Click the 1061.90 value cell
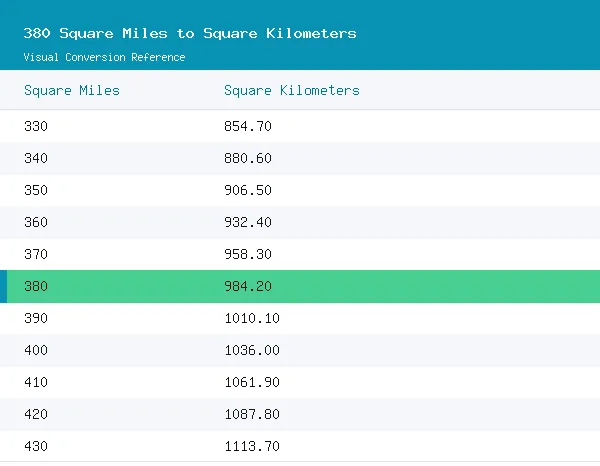 point(252,382)
